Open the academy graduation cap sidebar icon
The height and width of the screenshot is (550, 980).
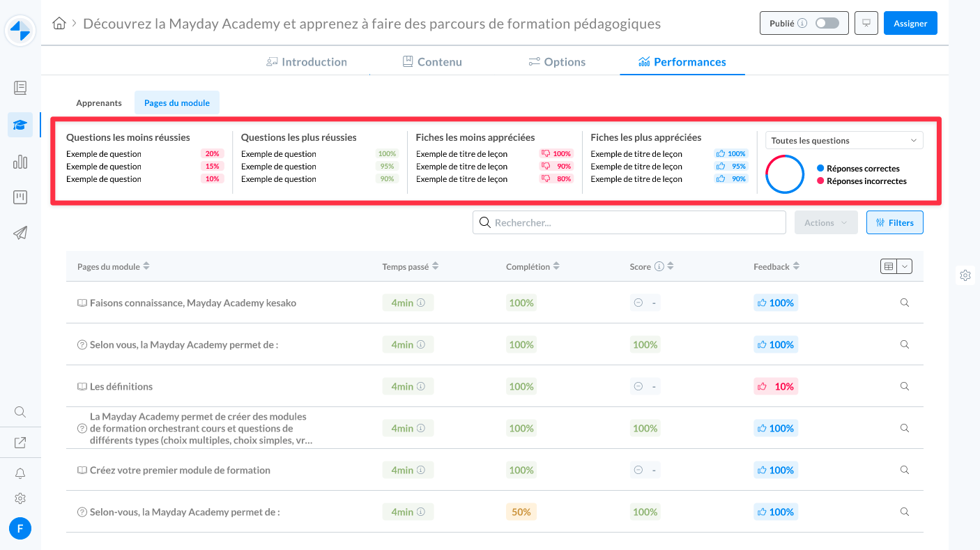coord(20,125)
